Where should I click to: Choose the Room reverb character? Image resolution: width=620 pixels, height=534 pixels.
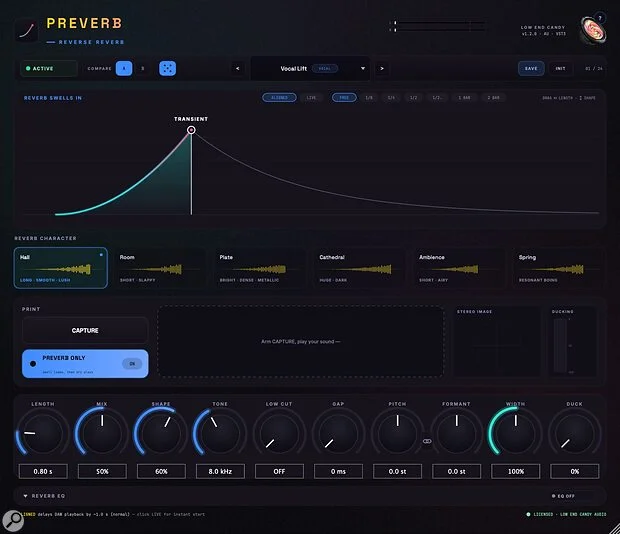160,268
